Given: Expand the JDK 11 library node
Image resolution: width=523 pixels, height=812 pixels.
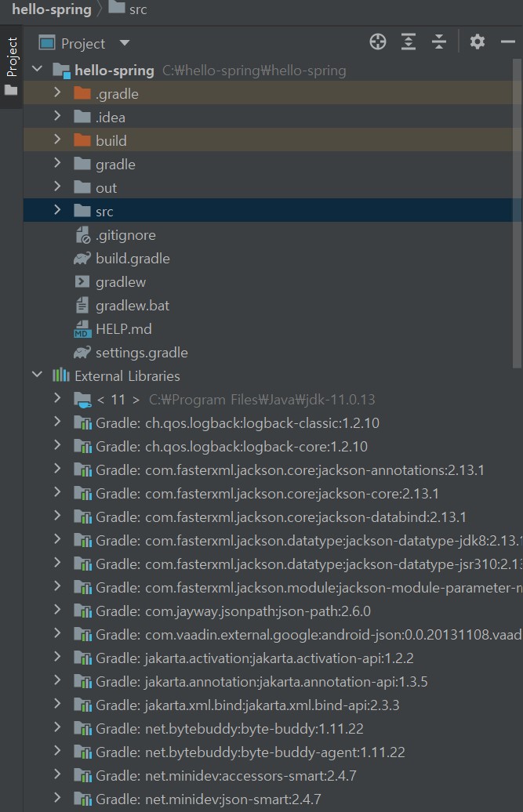Looking at the screenshot, I should 57,398.
